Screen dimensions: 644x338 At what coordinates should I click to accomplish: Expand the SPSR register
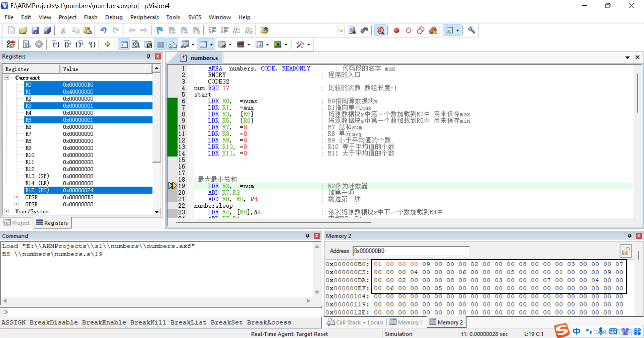pyautogui.click(x=17, y=204)
